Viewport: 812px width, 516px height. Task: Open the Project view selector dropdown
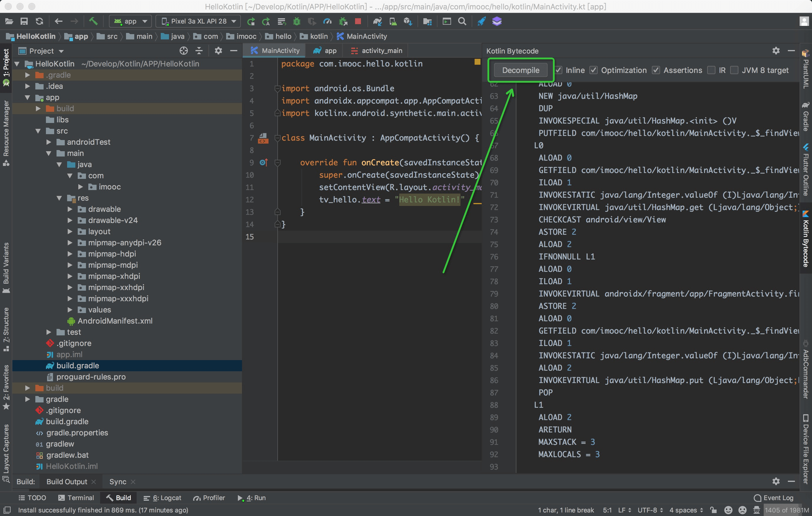pos(42,51)
